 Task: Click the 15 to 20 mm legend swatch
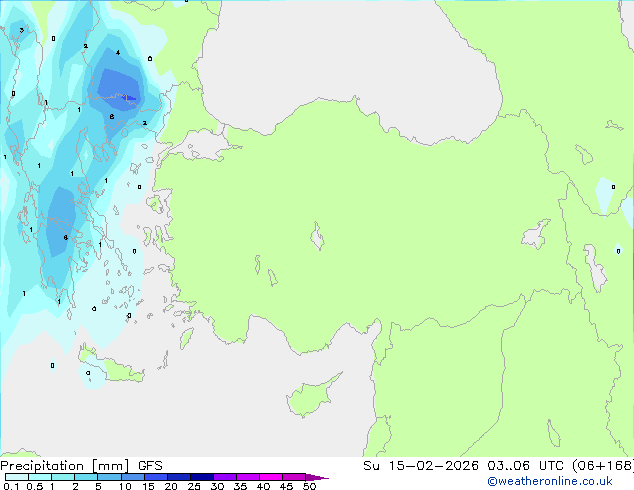[156, 477]
